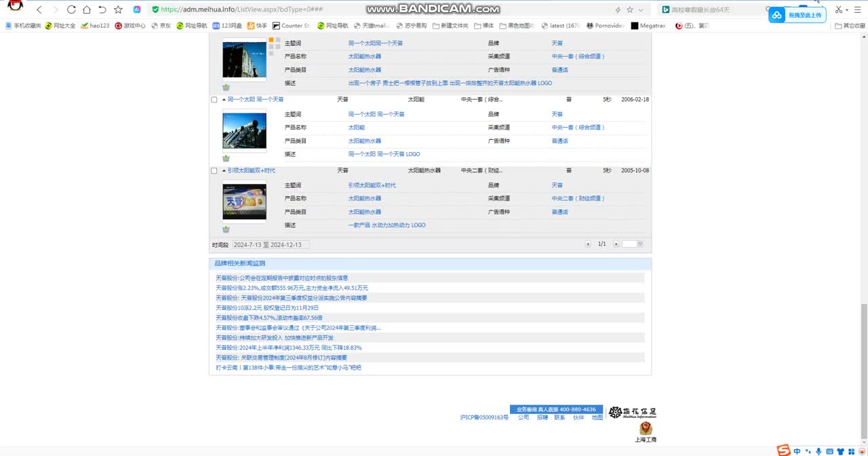
Task: Toggle the 中 Chinese input mode icon
Action: tap(797, 451)
